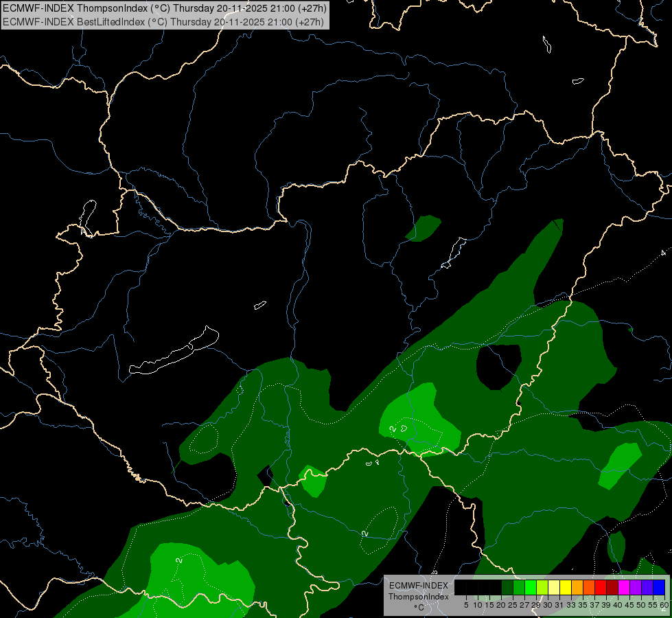The width and height of the screenshot is (672, 618).
Task: Choose the bright yellow 31-33 legend swatch
Action: point(566,587)
